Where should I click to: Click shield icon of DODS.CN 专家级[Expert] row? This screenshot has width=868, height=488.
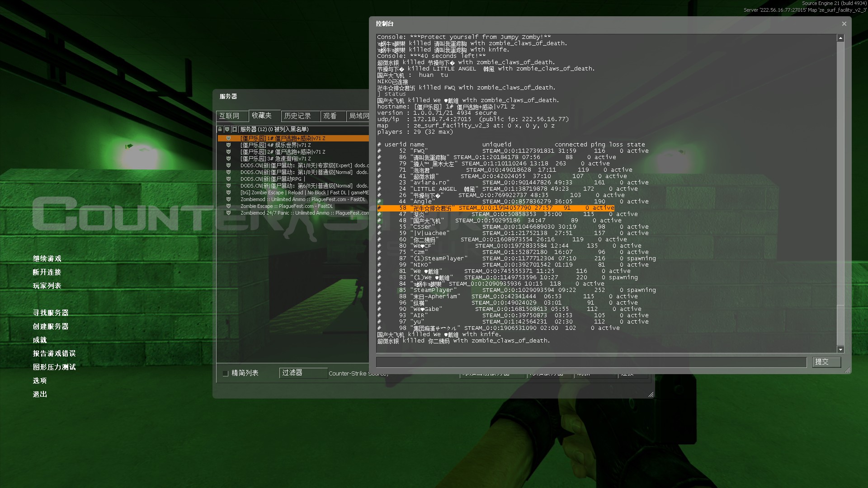(228, 165)
